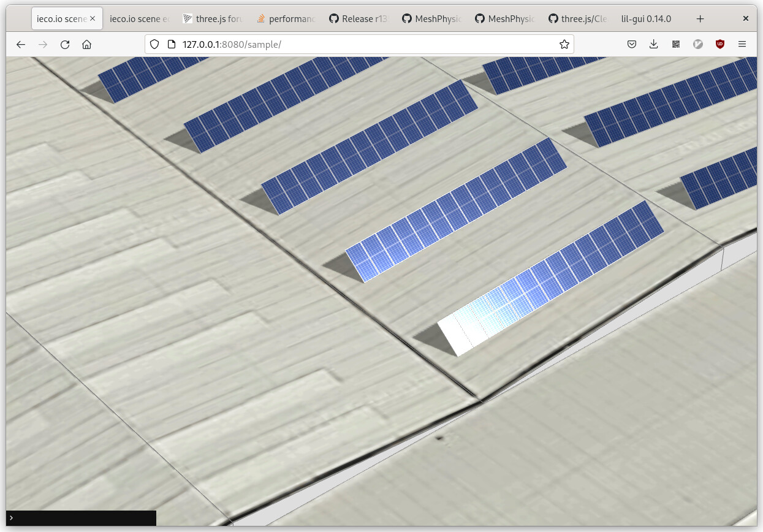Open the Pocket save icon
The height and width of the screenshot is (532, 763).
coord(632,44)
